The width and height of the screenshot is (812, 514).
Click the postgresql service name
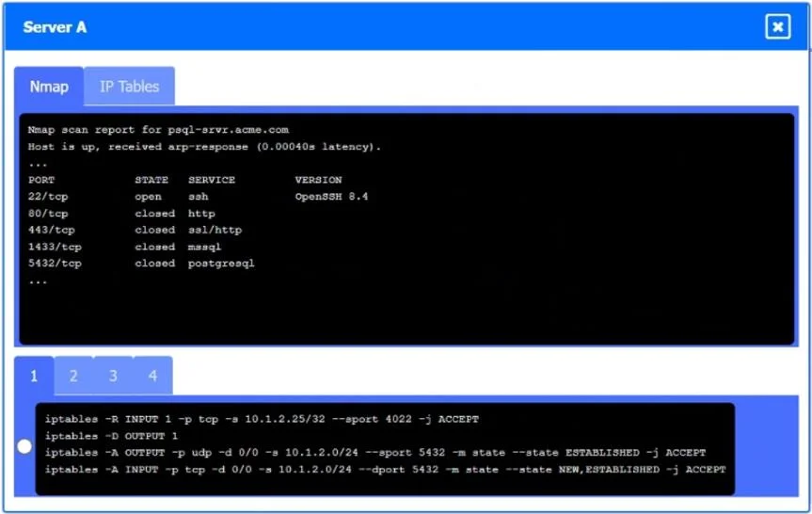pyautogui.click(x=221, y=264)
